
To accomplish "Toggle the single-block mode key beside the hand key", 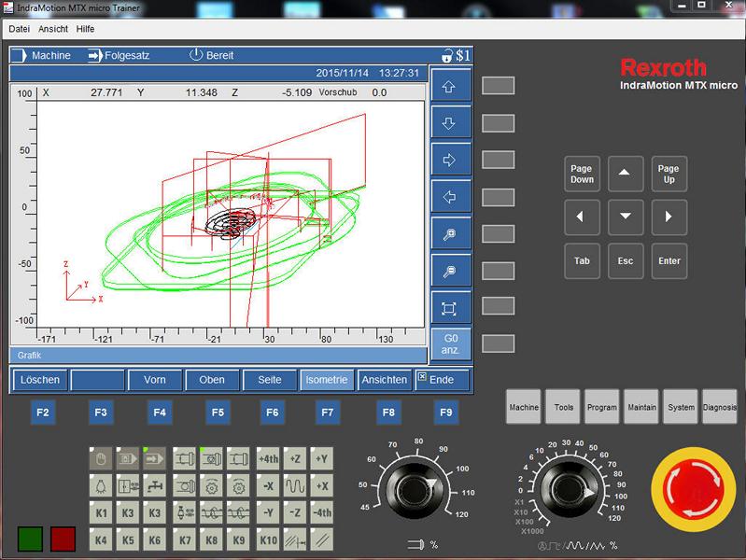I will (x=128, y=459).
